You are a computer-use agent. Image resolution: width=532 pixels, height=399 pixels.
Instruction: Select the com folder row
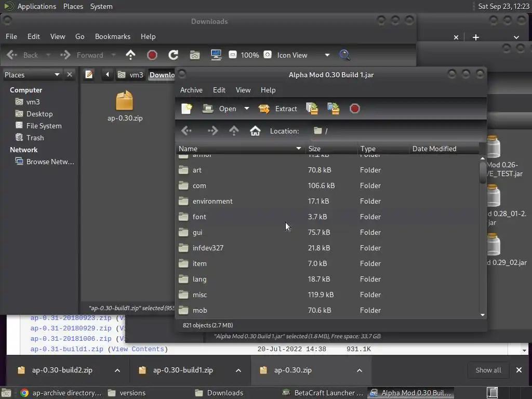(327, 185)
